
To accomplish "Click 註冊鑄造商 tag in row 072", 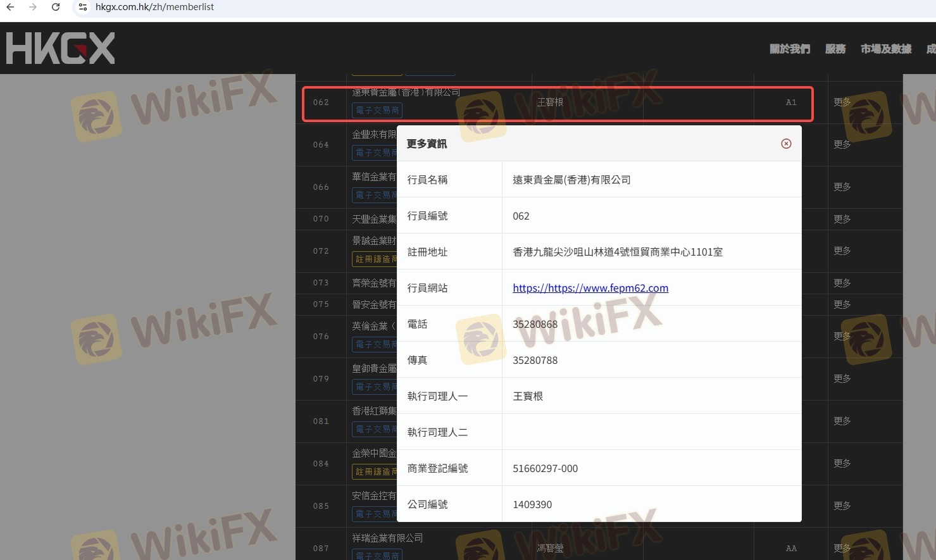I will [375, 259].
